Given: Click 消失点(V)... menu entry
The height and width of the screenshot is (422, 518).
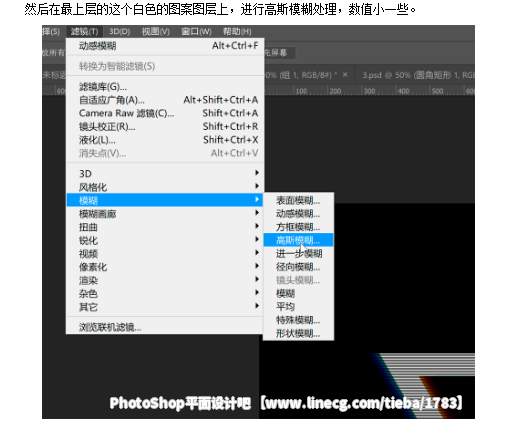Looking at the screenshot, I should point(165,153).
